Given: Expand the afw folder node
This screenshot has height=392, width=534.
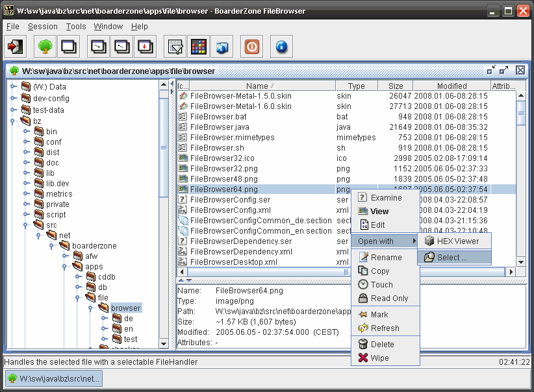Looking at the screenshot, I should click(65, 256).
